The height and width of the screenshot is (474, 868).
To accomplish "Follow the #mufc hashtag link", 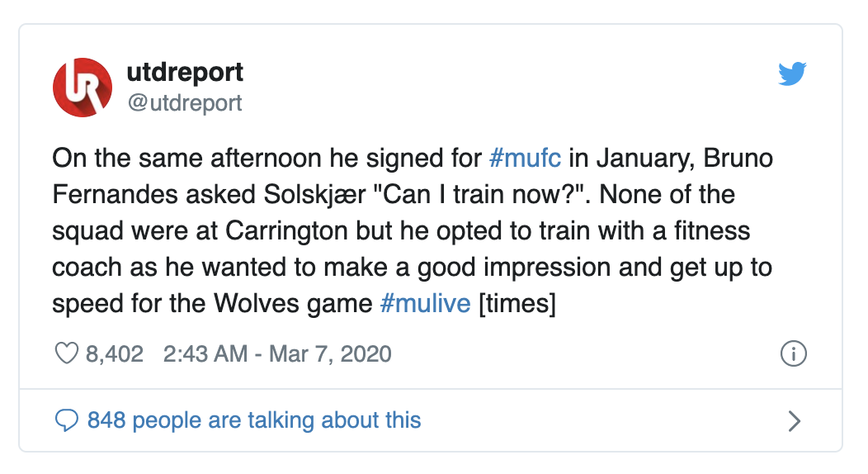I will coord(525,157).
